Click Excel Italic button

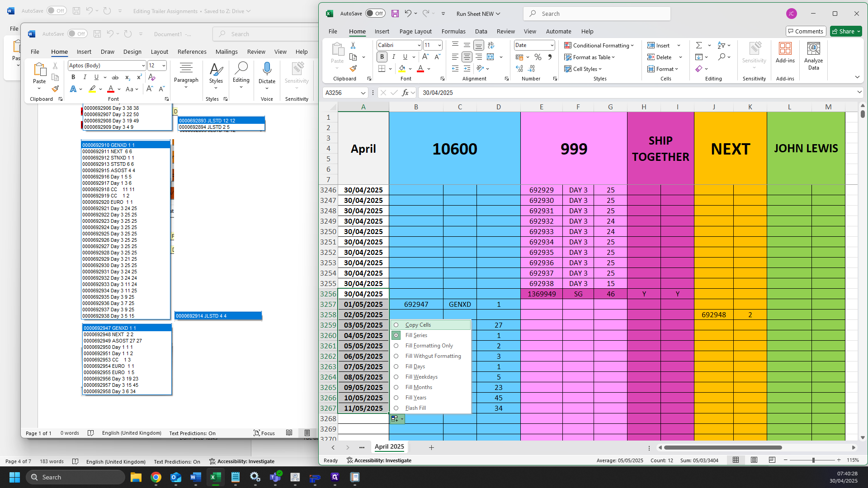coord(394,57)
